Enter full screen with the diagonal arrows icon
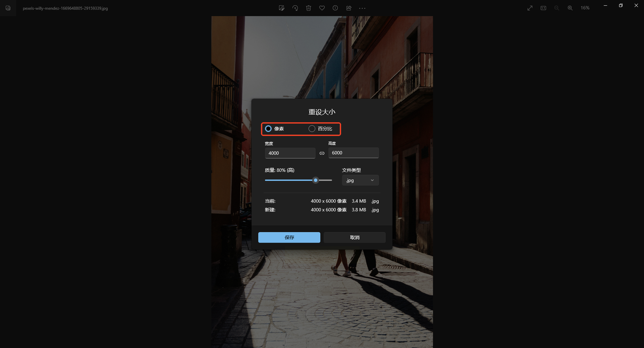 [x=530, y=8]
